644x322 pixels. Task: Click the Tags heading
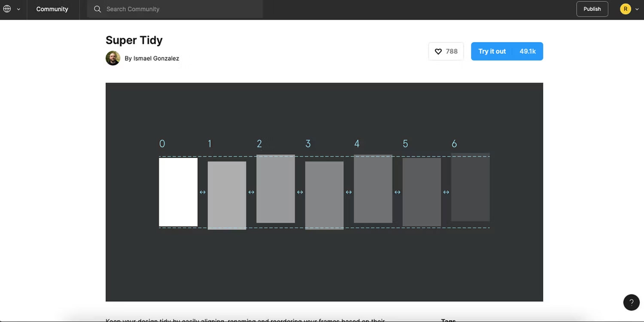click(448, 320)
